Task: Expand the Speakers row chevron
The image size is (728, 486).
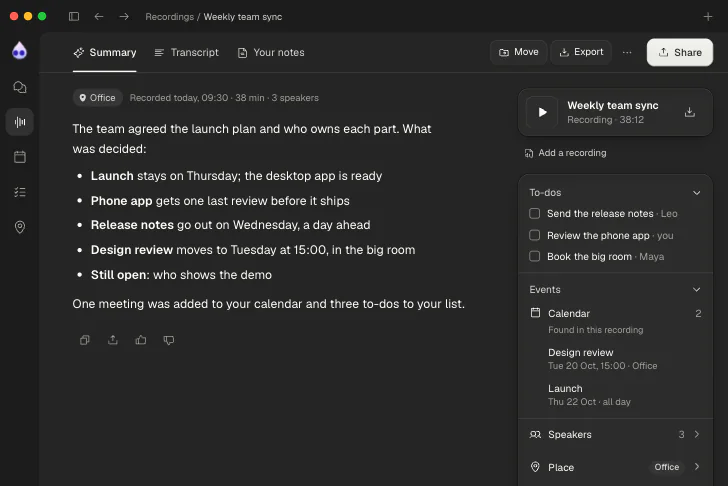Action: [697, 434]
